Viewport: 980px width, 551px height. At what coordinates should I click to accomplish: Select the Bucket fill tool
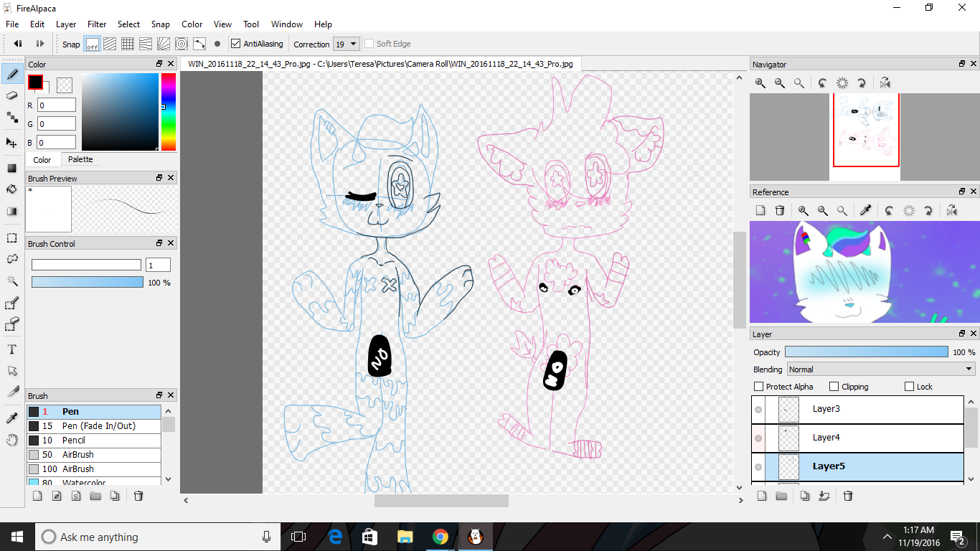point(12,189)
